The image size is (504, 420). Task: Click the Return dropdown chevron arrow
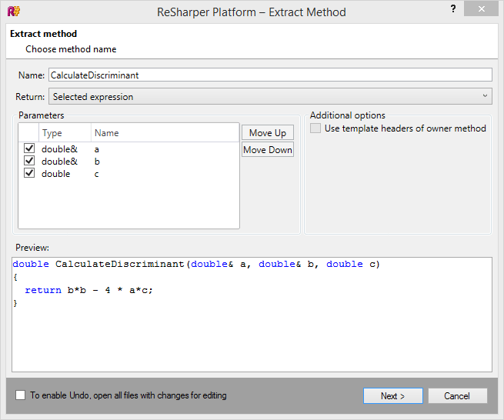click(485, 95)
